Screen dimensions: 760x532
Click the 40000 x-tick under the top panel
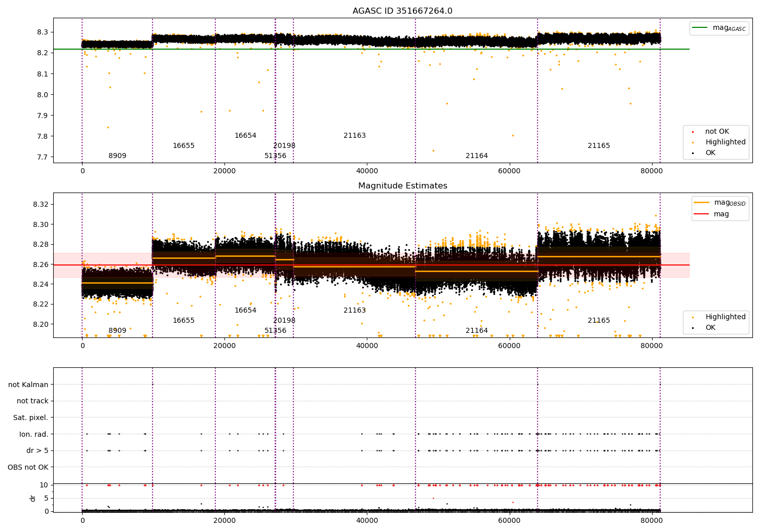367,171
